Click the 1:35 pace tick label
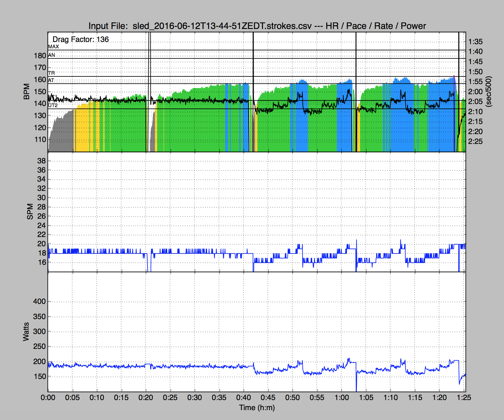This screenshot has width=504, height=420. [x=475, y=42]
